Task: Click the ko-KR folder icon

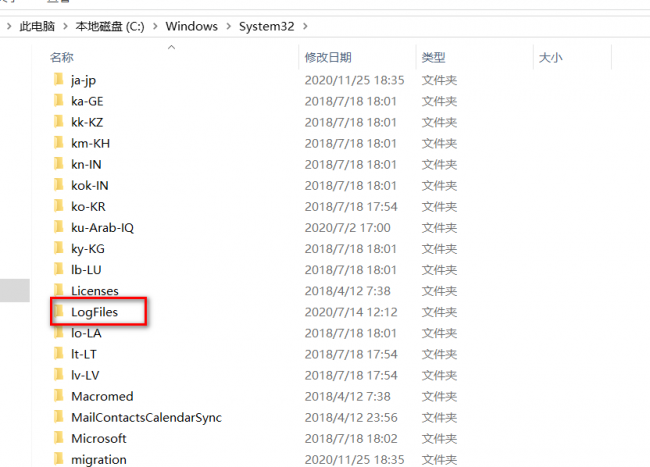Action: pos(59,206)
